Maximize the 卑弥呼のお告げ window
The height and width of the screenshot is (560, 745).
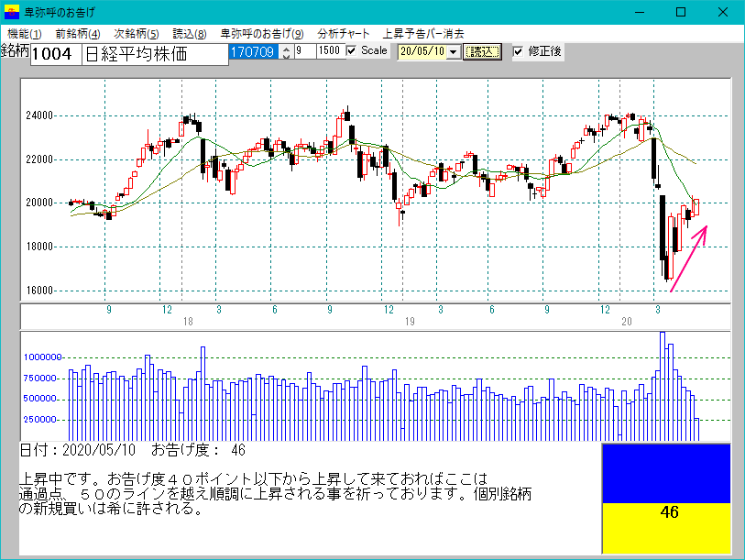coord(681,12)
